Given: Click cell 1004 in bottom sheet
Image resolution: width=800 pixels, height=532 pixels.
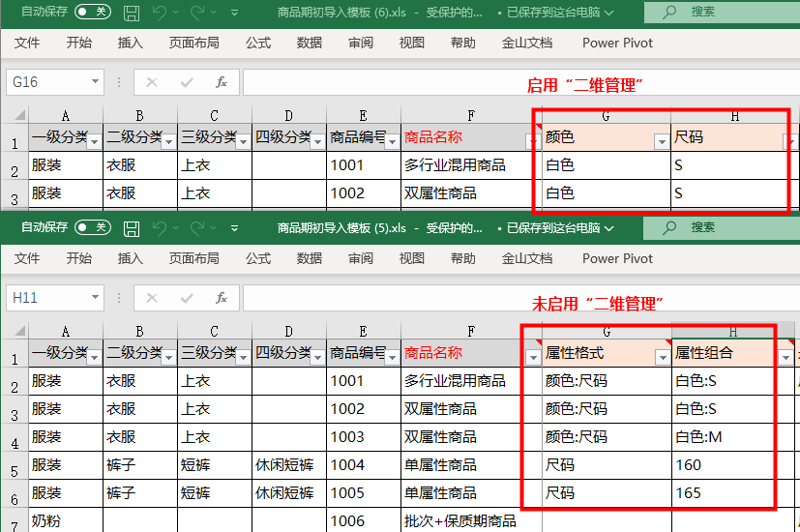Looking at the screenshot, I should (364, 465).
